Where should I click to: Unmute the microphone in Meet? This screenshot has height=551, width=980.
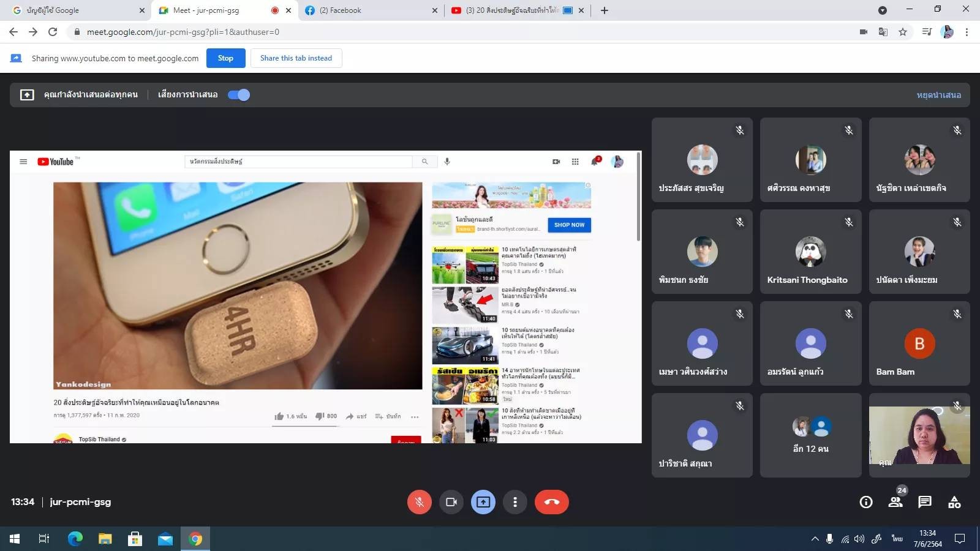pos(419,502)
